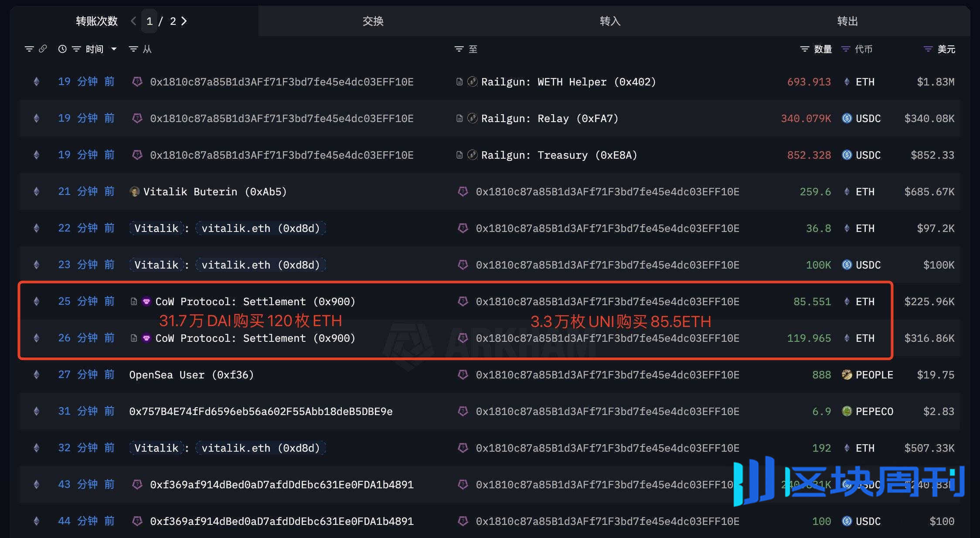This screenshot has height=538, width=980.
Task: Click Vitalik Buterin avatar icon
Action: [x=134, y=192]
